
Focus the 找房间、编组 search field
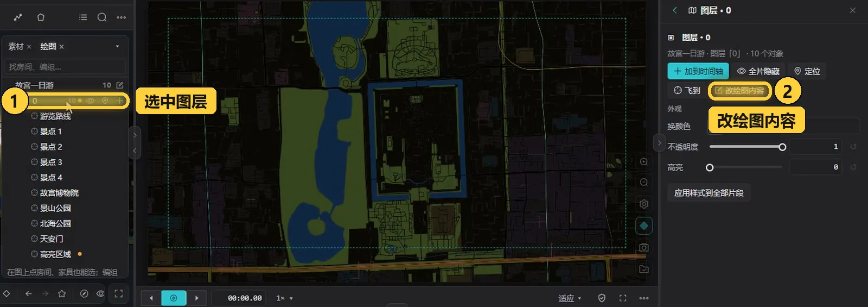[x=65, y=67]
